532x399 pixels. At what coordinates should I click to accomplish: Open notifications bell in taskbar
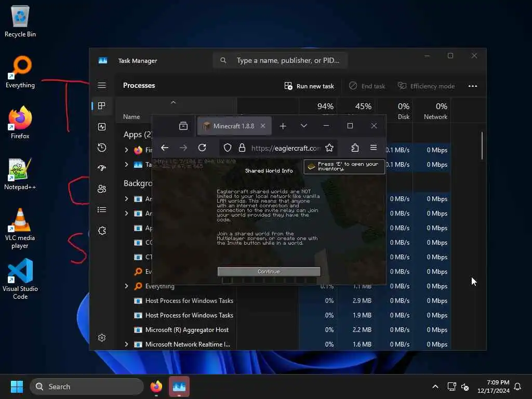click(517, 387)
